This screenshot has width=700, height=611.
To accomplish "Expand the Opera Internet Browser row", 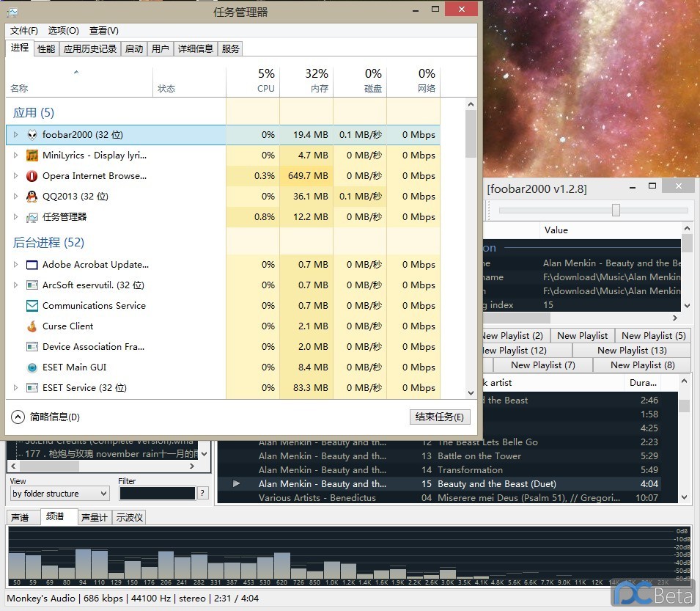I will tap(15, 175).
